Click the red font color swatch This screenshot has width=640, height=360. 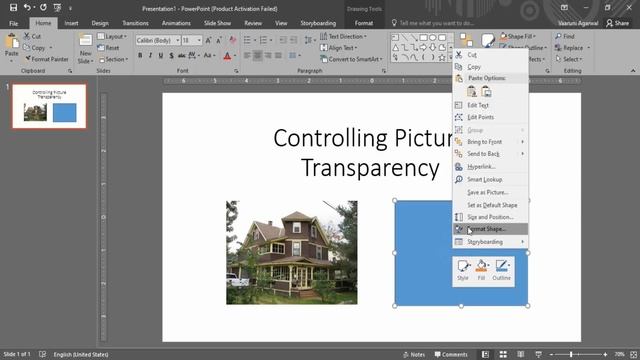227,56
